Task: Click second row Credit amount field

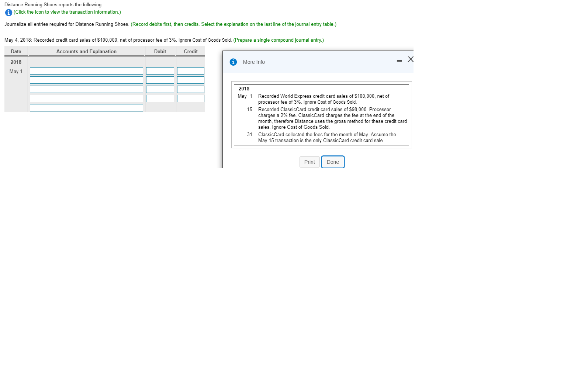Action: coord(191,80)
